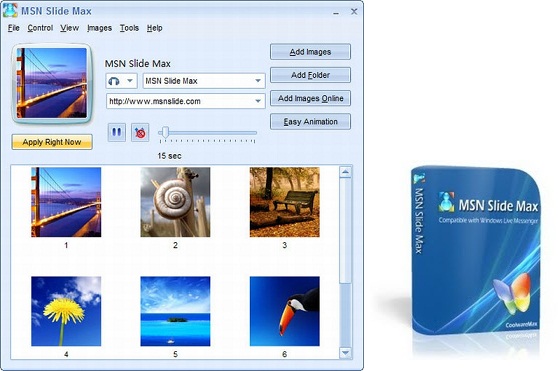Click the Easy Animation button

(310, 122)
